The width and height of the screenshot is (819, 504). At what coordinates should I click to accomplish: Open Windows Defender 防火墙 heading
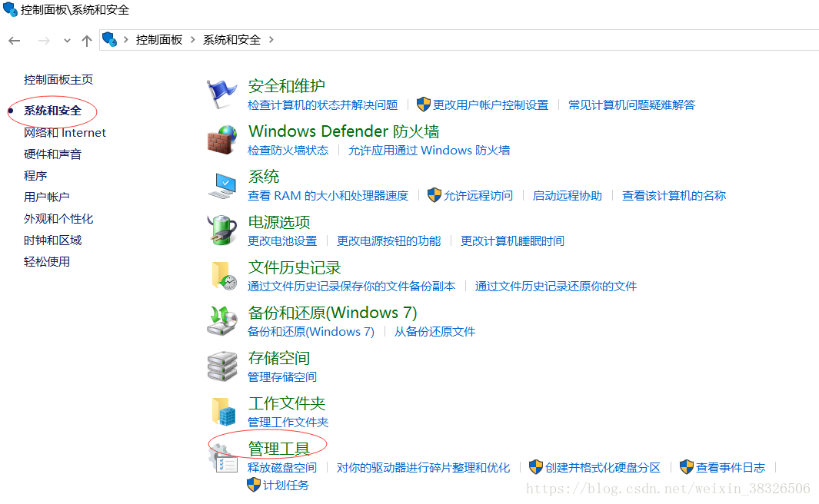[x=344, y=131]
